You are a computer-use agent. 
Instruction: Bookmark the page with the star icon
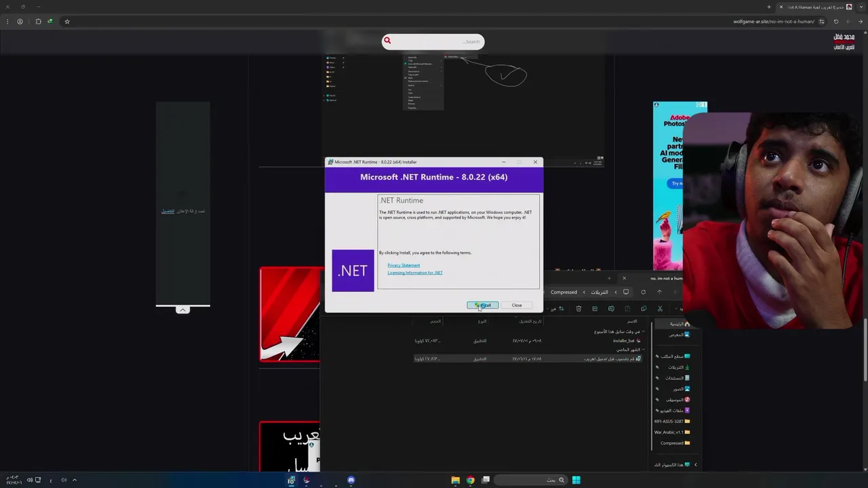click(x=66, y=21)
